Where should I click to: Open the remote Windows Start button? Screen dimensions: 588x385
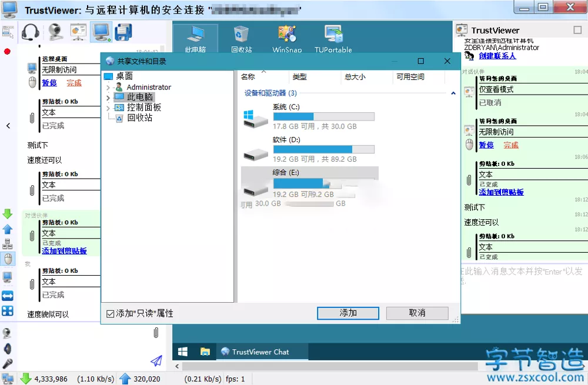coord(183,351)
